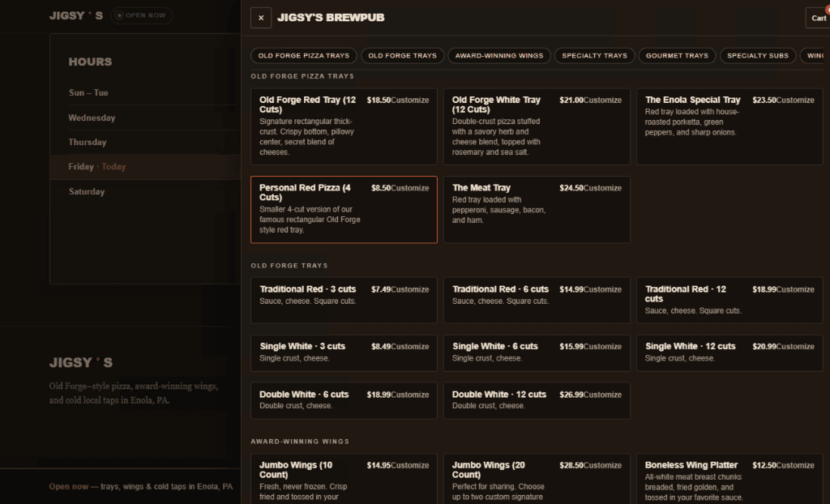Select the Gourmet Trays category chip
The image size is (830, 504).
(x=677, y=56)
